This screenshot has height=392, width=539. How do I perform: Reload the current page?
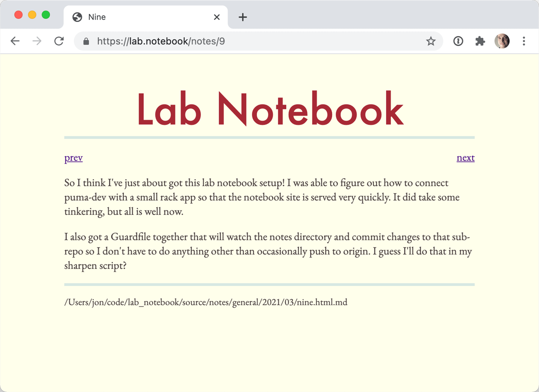click(x=59, y=41)
